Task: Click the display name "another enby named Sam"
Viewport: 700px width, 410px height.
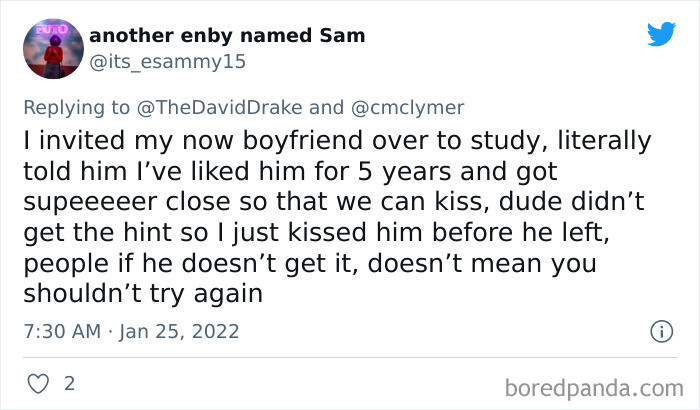Action: click(227, 36)
